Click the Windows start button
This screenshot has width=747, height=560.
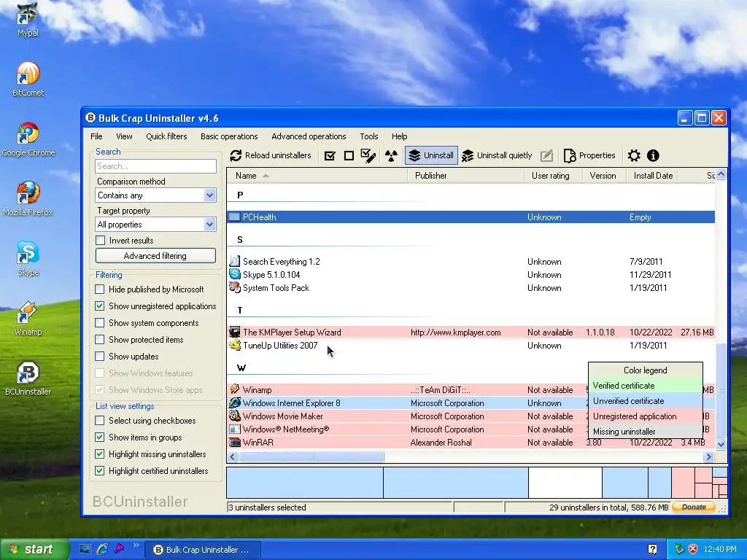pyautogui.click(x=34, y=549)
